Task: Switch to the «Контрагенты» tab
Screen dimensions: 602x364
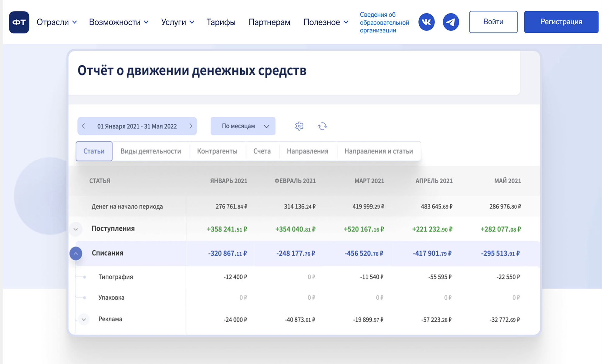Action: tap(218, 151)
